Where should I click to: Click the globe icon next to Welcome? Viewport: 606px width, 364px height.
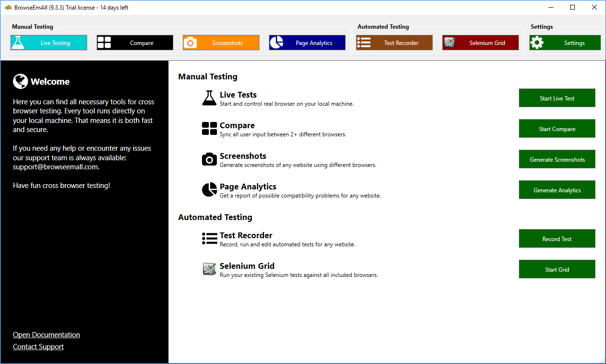click(20, 81)
